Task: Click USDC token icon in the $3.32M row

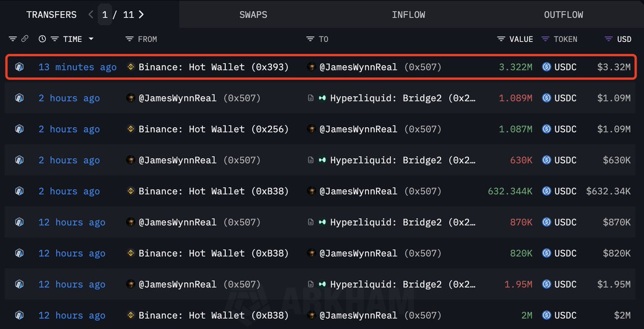Action: coord(547,67)
